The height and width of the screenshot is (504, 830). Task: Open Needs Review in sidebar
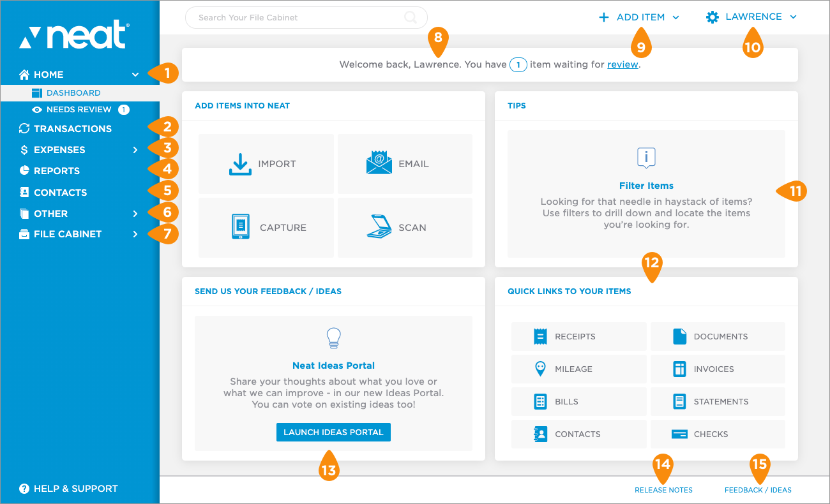(x=80, y=110)
